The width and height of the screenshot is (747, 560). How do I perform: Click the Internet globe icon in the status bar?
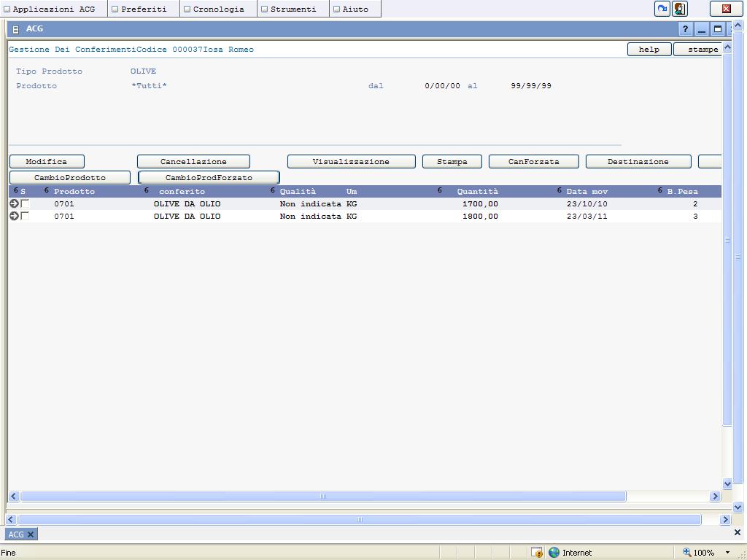554,553
